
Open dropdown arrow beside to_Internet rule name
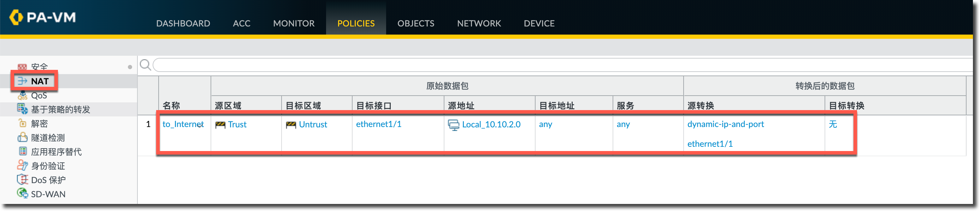pos(200,126)
